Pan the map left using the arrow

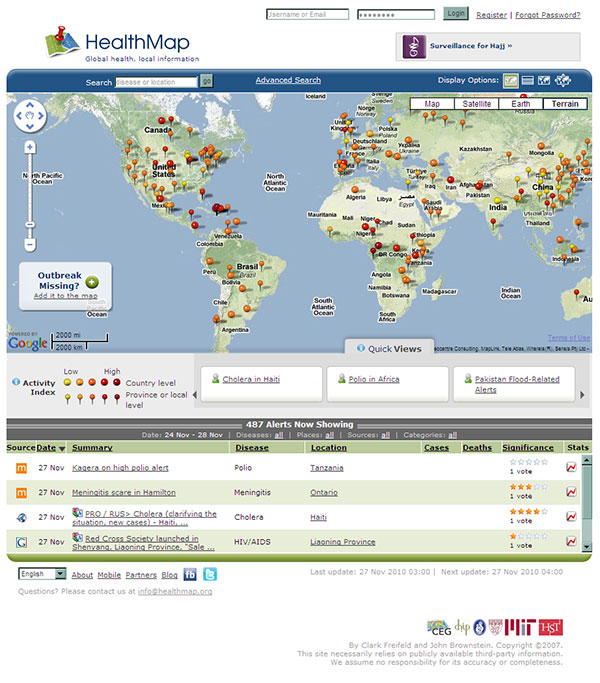(x=19, y=116)
